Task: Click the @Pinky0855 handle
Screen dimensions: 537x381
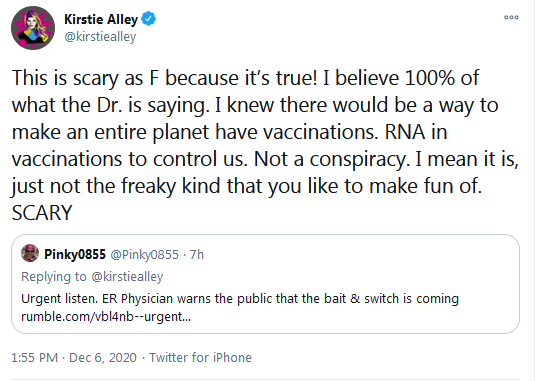Action: 145,255
